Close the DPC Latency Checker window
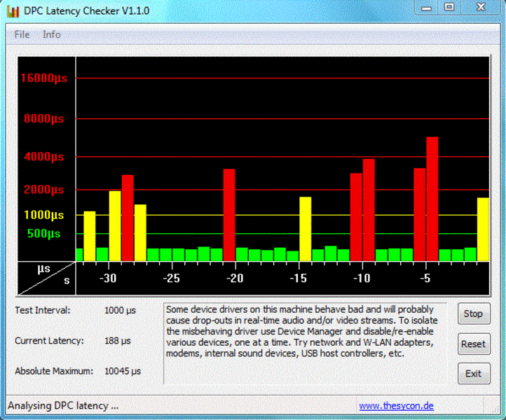This screenshot has width=506, height=420. pyautogui.click(x=481, y=7)
